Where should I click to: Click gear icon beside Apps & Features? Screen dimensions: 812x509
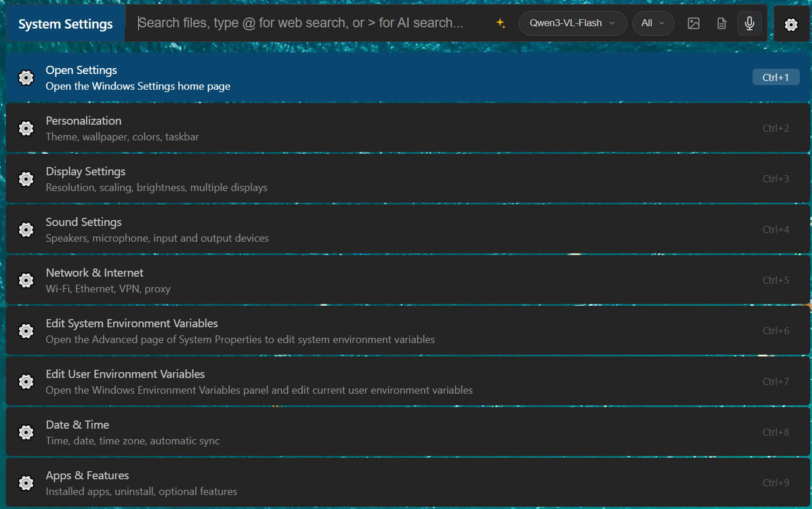(x=26, y=483)
